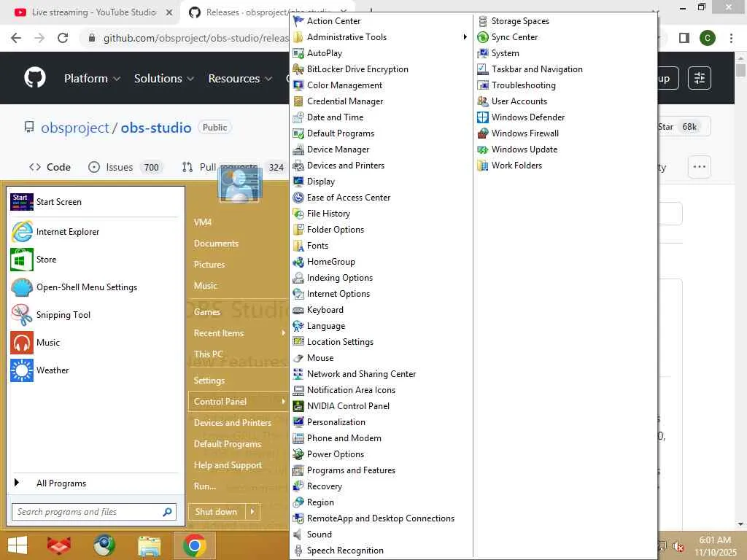Open the NVIDIA Control Panel icon
Screen dimensions: 747x560
(298, 406)
